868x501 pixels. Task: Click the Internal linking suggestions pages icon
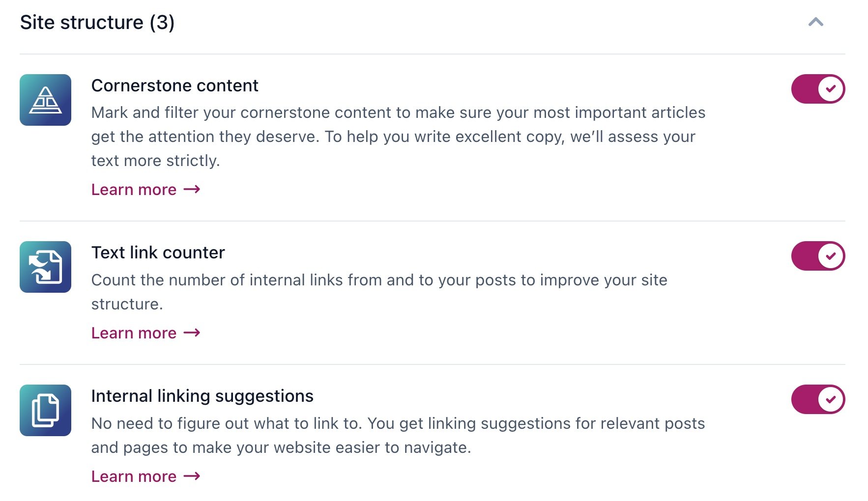[x=45, y=410]
